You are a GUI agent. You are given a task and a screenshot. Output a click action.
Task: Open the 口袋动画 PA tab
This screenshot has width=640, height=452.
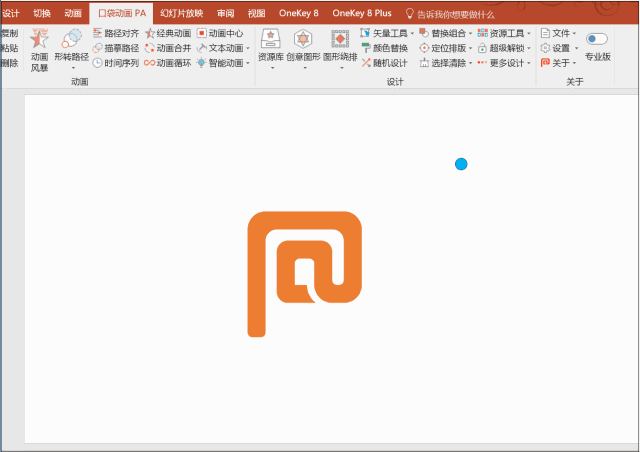(122, 13)
